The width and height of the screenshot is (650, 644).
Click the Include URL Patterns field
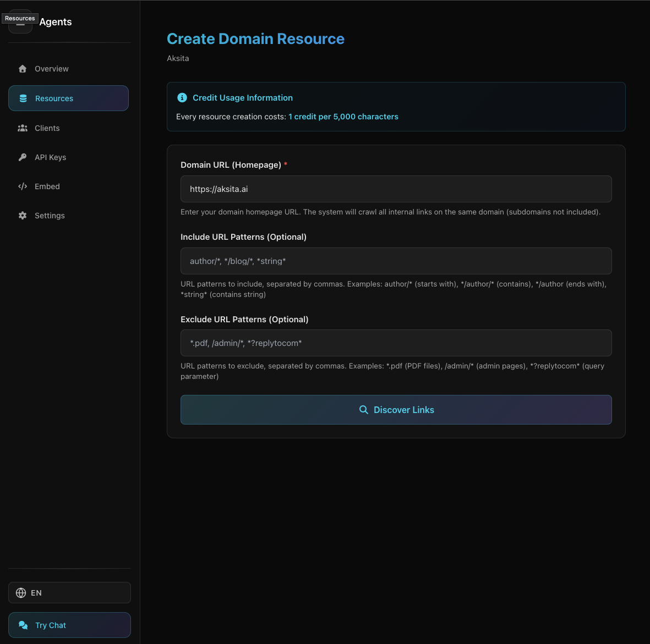[x=396, y=261]
